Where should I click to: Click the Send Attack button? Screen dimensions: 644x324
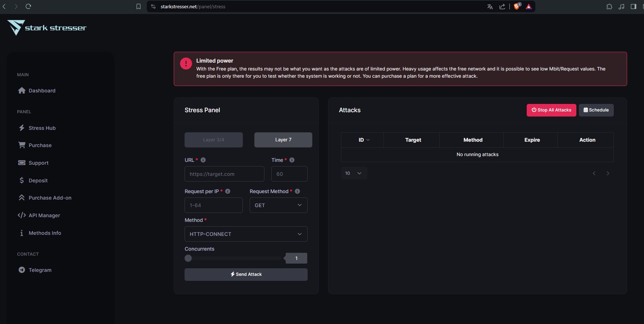click(x=246, y=274)
